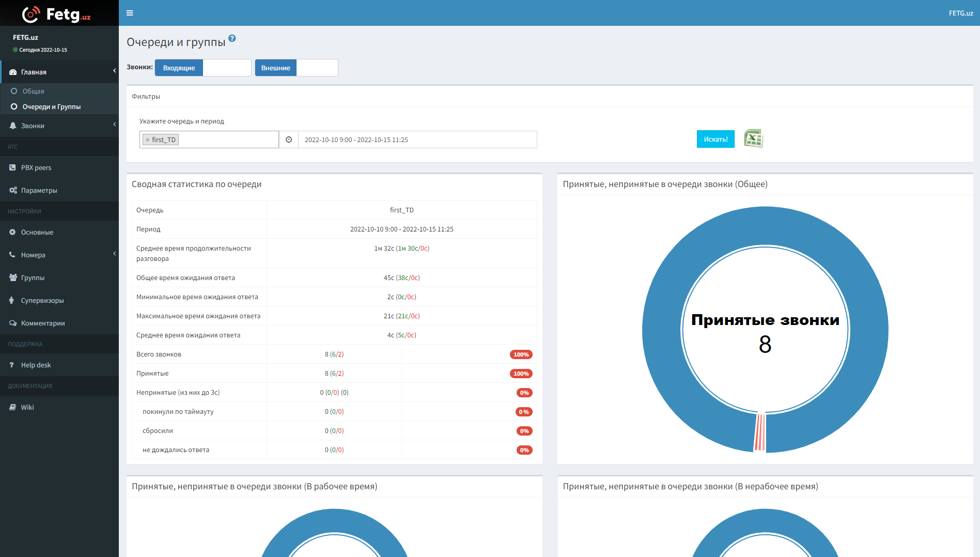Click the clock icon beside period field

click(x=289, y=140)
